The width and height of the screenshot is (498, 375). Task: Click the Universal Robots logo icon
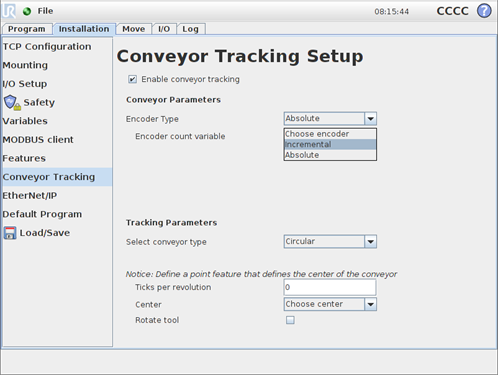point(9,11)
